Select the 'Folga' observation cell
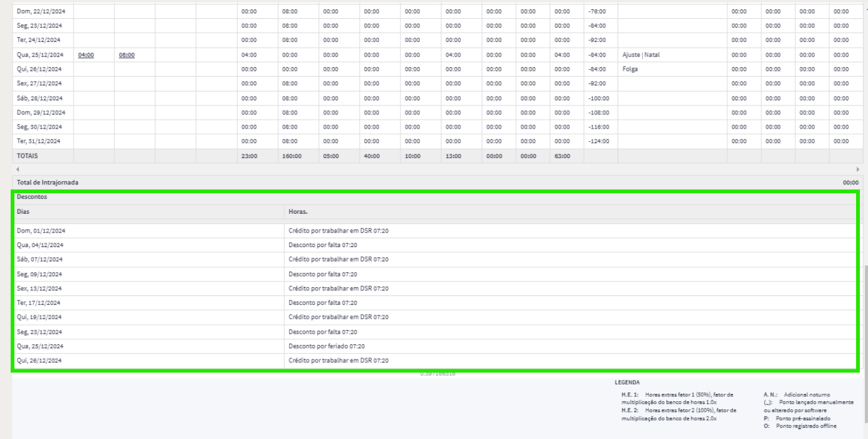Screen dimensions: 868x439 point(630,69)
